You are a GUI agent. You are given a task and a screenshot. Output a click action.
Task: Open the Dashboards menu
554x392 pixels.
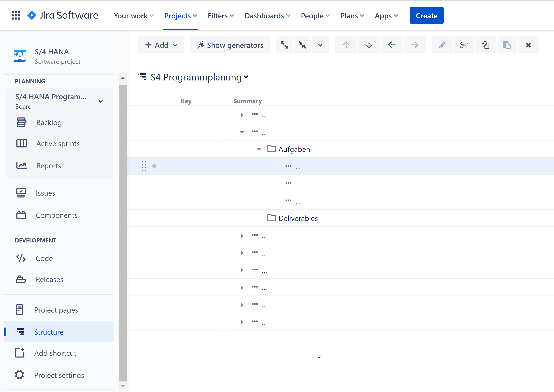[267, 16]
